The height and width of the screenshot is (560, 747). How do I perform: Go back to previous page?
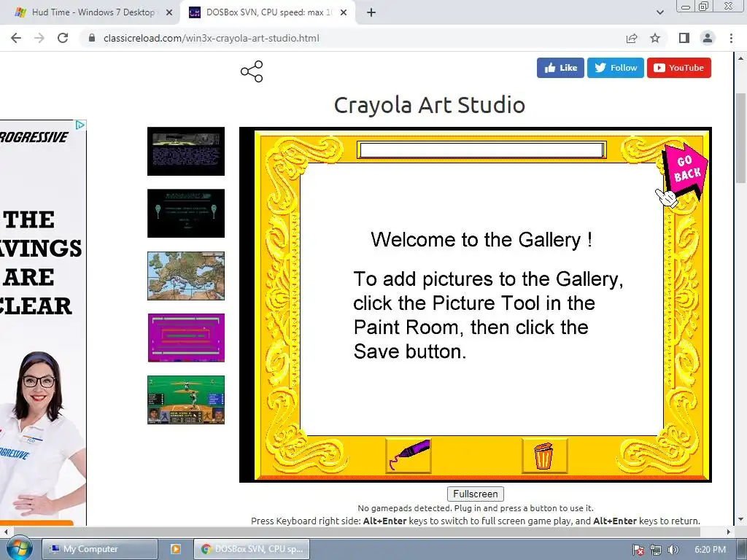pos(16,38)
